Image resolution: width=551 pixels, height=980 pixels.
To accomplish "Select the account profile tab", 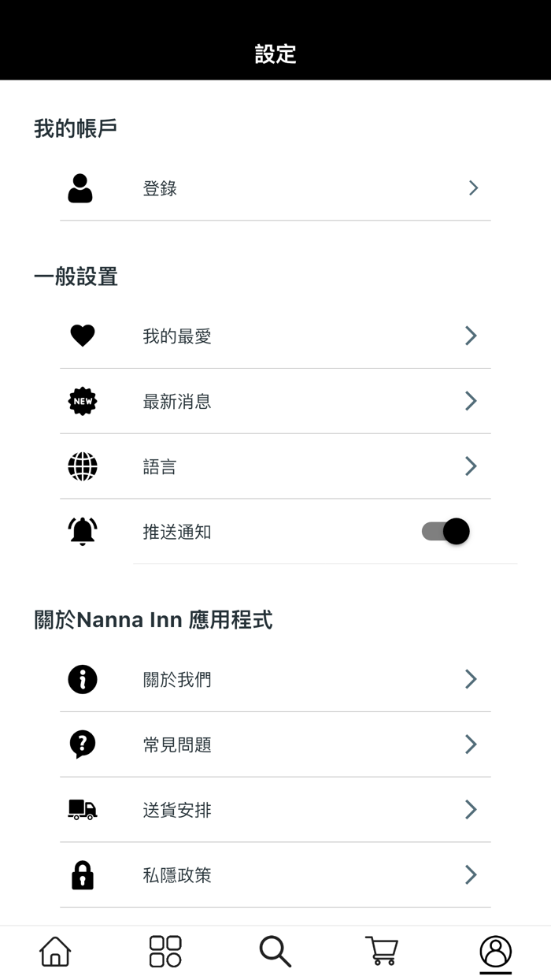I will point(496,952).
